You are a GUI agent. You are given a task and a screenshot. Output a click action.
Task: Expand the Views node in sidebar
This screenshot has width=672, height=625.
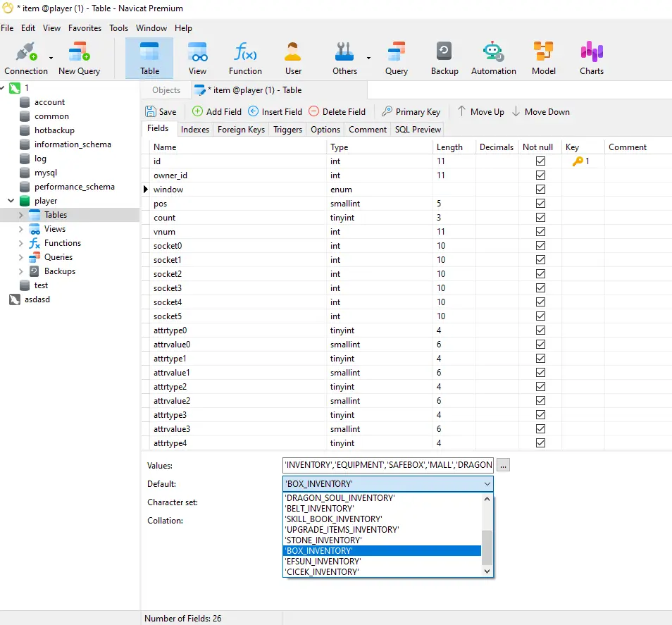click(20, 229)
